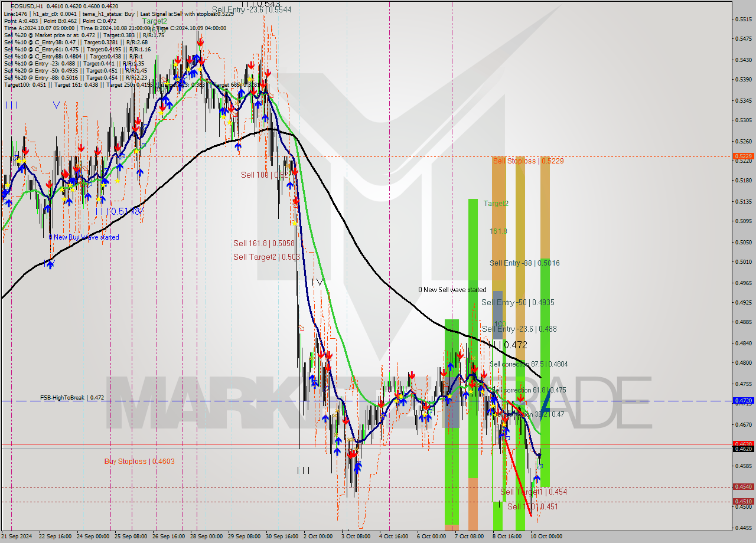Select the 'Sell 161.8 | 0.5058' label
Screen dimensions: 756x543
point(263,243)
